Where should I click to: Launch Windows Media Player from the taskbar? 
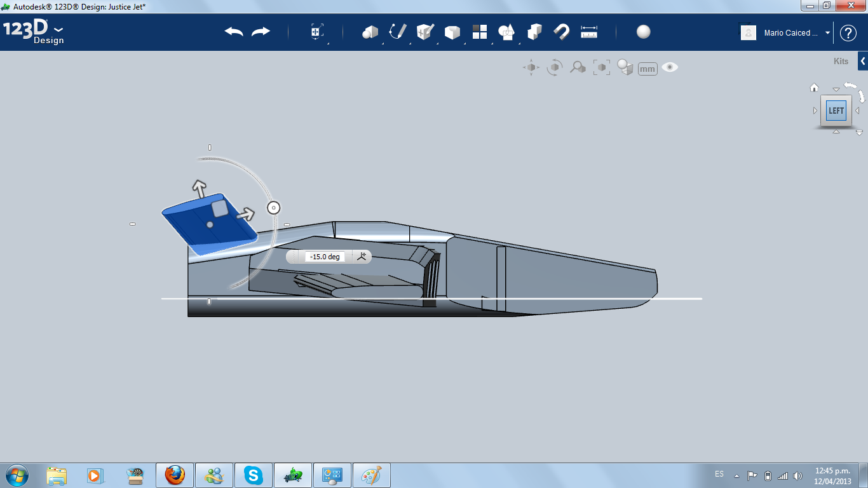coord(95,475)
